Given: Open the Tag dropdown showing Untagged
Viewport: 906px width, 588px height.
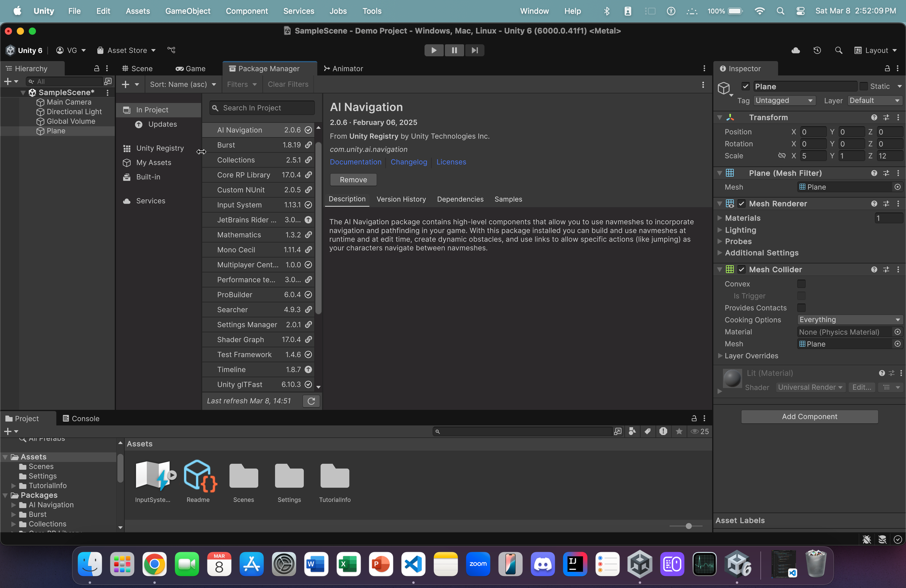Looking at the screenshot, I should [x=784, y=101].
